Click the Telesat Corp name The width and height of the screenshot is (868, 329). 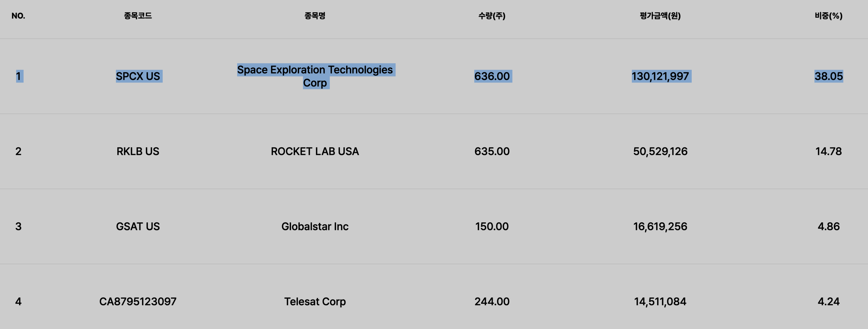[315, 302]
